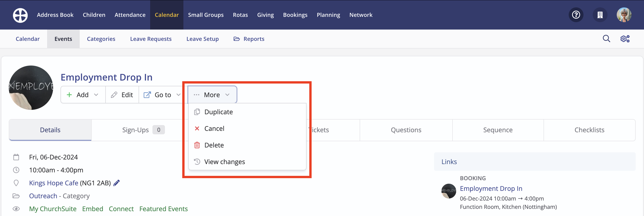Viewport: 644px width, 216px height.
Task: Open the Reports sub-tab
Action: [249, 39]
